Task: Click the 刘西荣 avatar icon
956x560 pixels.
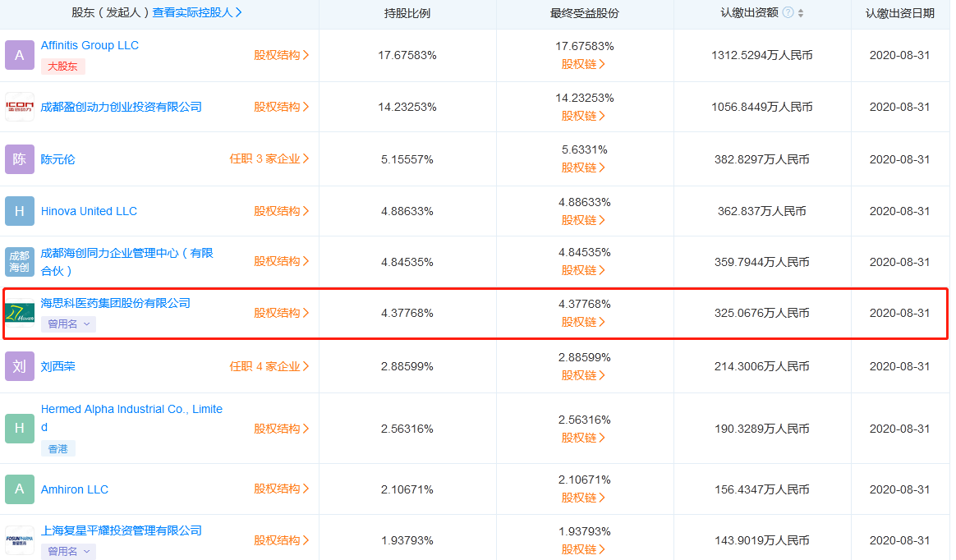Action: point(20,366)
